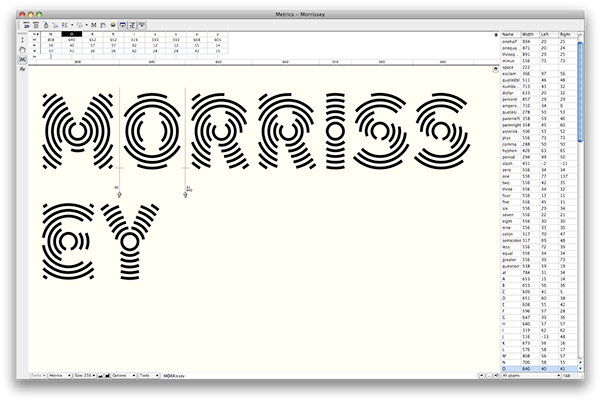Viewport: 600px width, 401px height.
Task: Click the small bar-chart icon beside the Size dropdown
Action: click(x=100, y=376)
